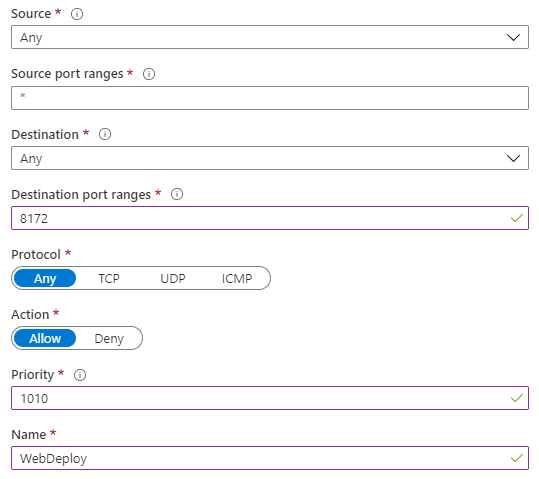Select Allow action option

point(45,338)
